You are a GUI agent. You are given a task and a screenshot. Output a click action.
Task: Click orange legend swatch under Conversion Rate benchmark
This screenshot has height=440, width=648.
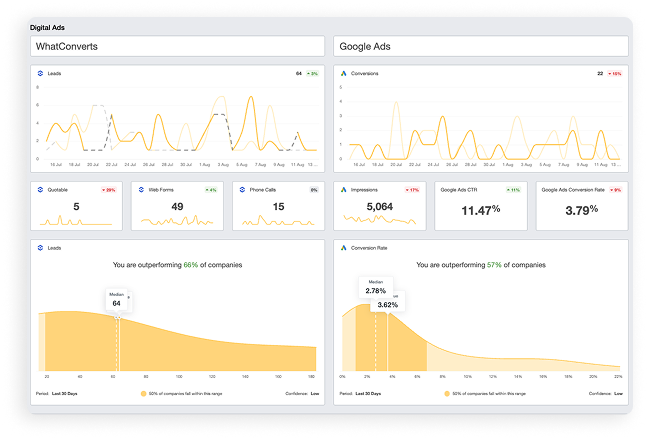[x=445, y=396]
